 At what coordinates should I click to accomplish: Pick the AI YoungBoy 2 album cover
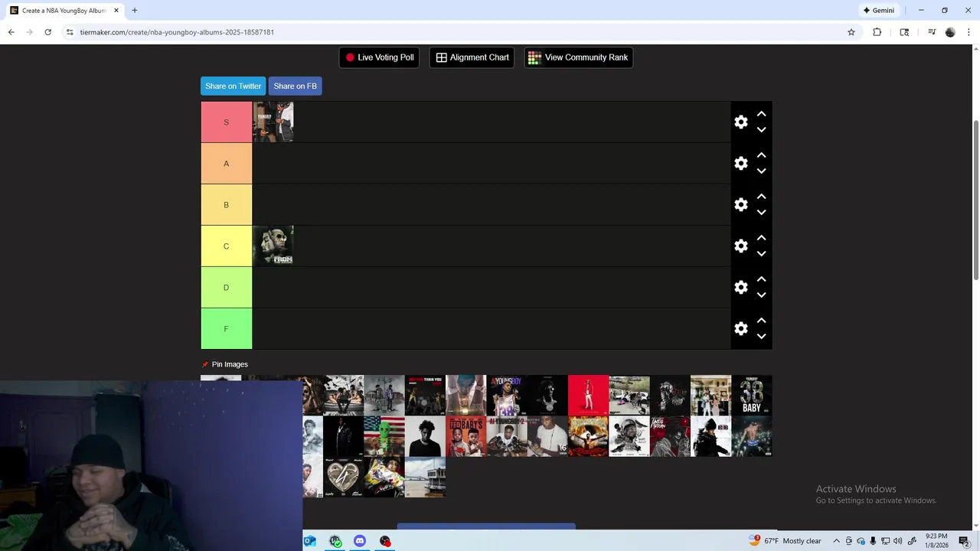click(x=507, y=436)
